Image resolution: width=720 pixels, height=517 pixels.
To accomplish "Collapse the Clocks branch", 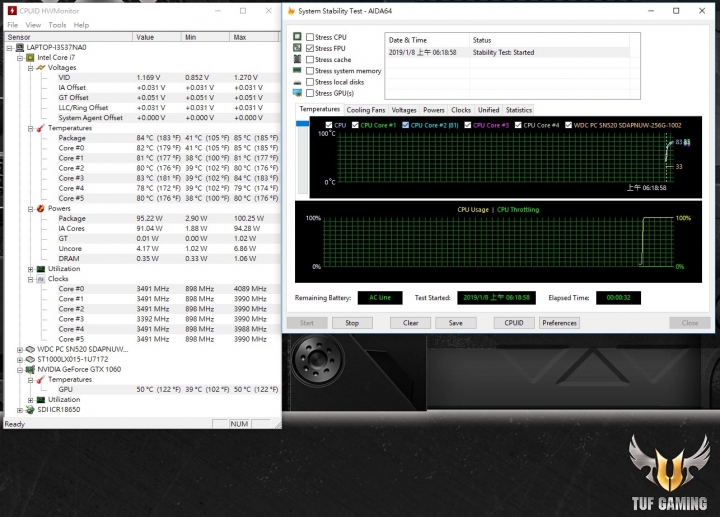I will 30,279.
